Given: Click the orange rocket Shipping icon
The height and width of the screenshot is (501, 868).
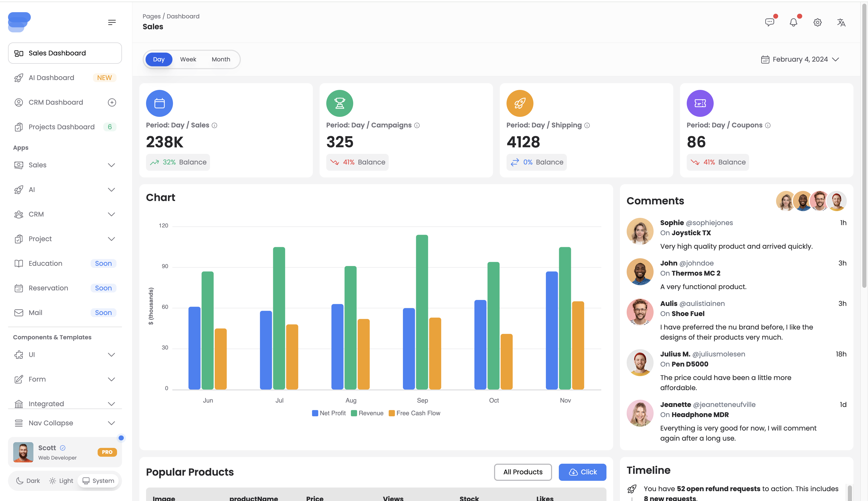Looking at the screenshot, I should click(520, 103).
